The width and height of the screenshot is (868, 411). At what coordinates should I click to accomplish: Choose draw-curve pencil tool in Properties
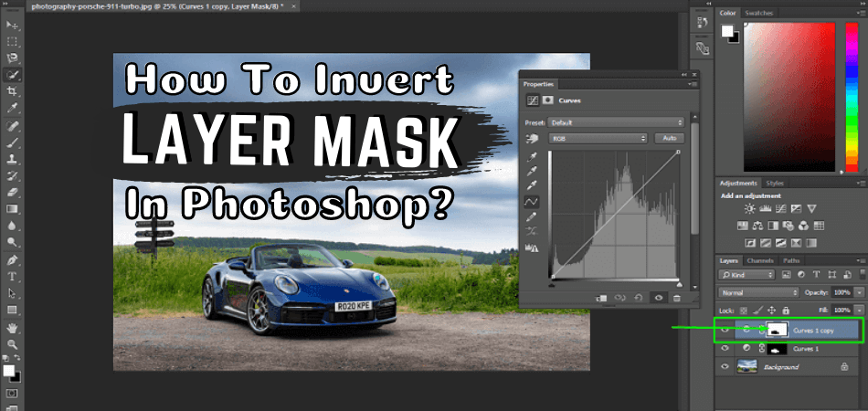pos(532,216)
